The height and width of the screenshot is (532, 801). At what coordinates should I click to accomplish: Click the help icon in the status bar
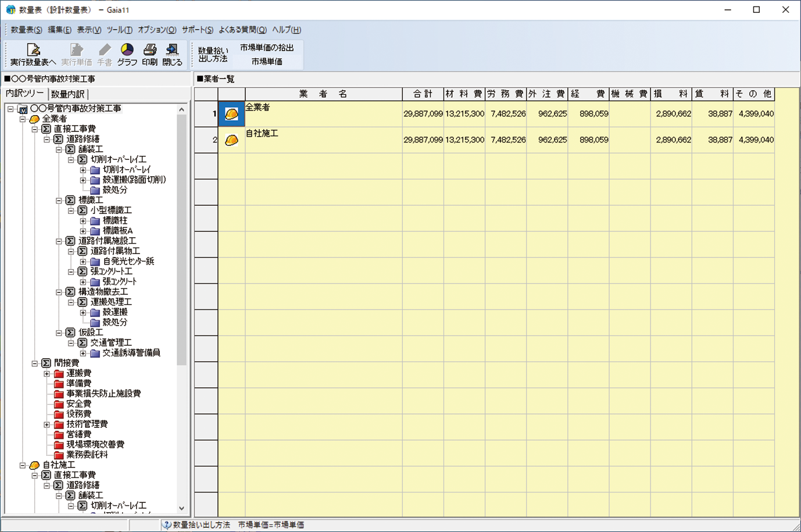[167, 525]
